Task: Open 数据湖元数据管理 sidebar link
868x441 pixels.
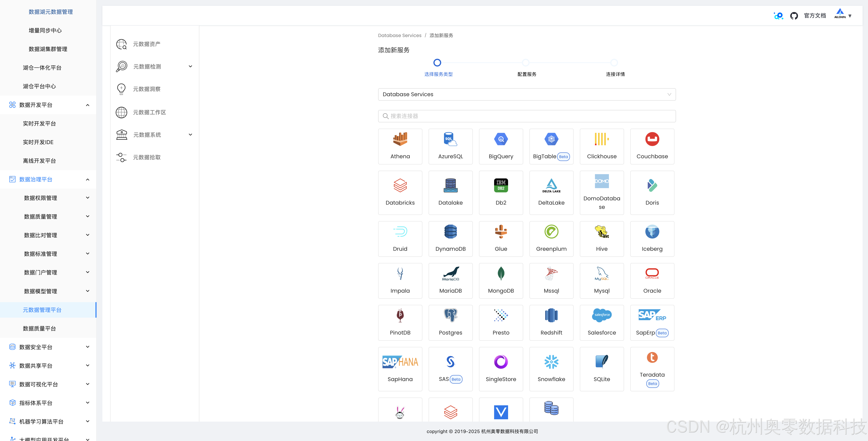Action: tap(51, 12)
